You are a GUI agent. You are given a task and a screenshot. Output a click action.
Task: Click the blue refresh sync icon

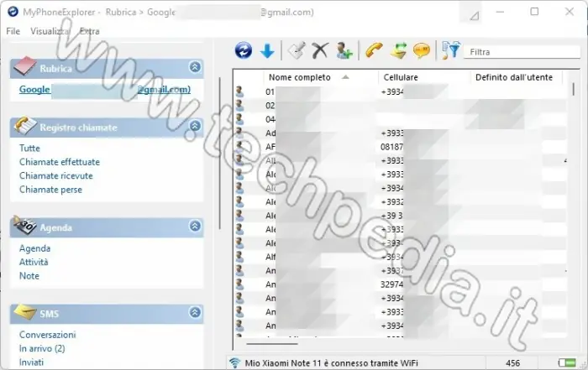click(x=244, y=50)
